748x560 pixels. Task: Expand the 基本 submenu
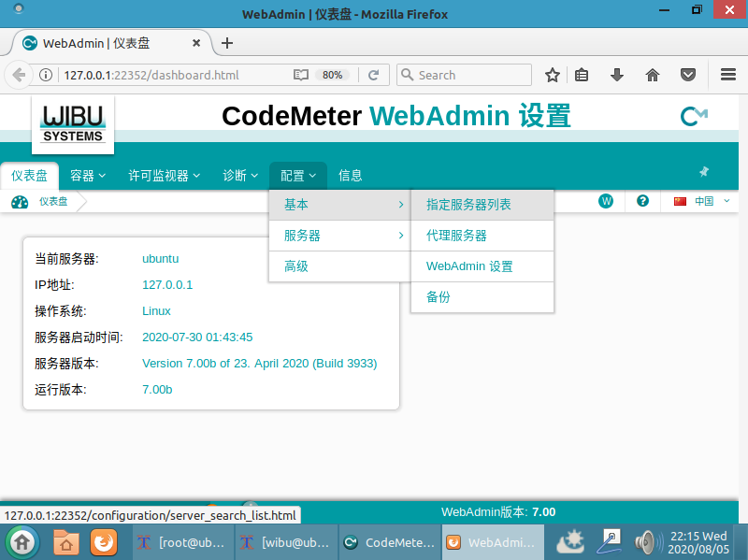point(339,205)
